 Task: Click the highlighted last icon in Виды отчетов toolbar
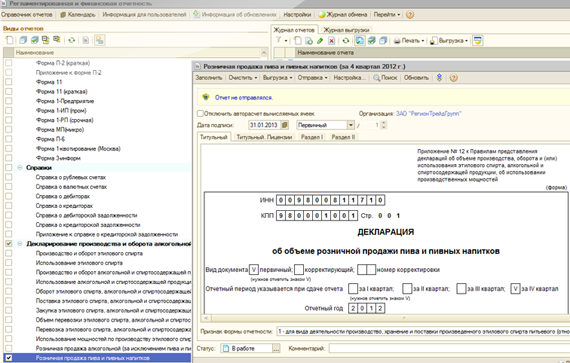[x=99, y=40]
